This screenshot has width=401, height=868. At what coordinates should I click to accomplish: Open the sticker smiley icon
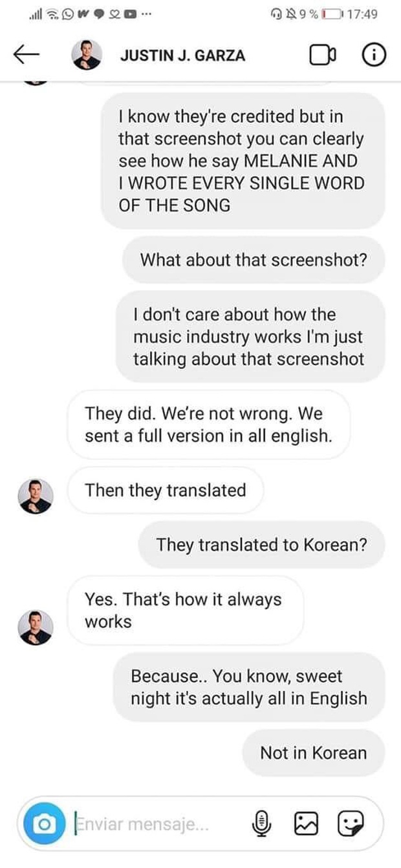click(x=351, y=823)
